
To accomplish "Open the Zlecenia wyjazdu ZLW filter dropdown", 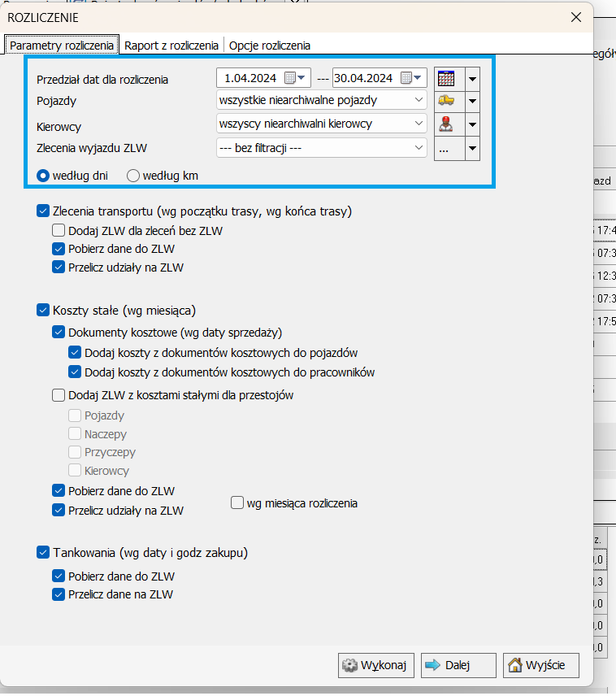I will point(419,147).
